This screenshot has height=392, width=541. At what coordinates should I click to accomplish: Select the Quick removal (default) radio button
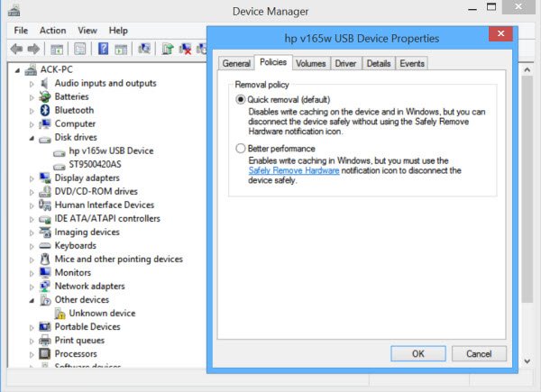click(241, 100)
